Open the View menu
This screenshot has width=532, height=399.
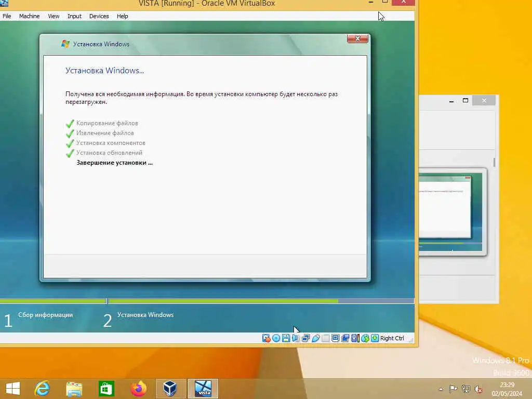tap(54, 16)
